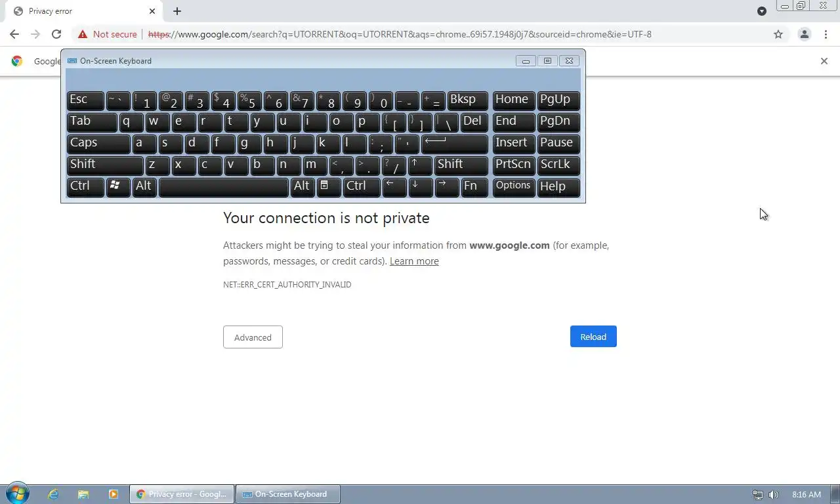Dismiss the Chrome infobar with its X
The width and height of the screenshot is (840, 504).
(824, 61)
